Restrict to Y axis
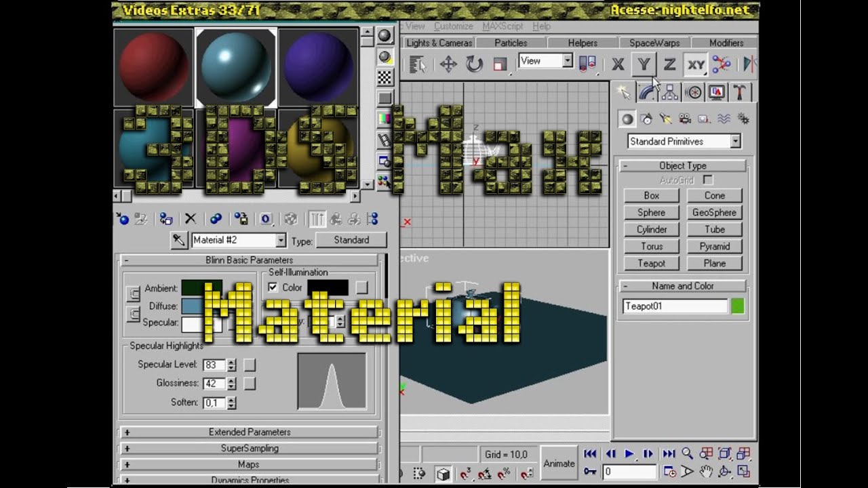 pos(644,64)
